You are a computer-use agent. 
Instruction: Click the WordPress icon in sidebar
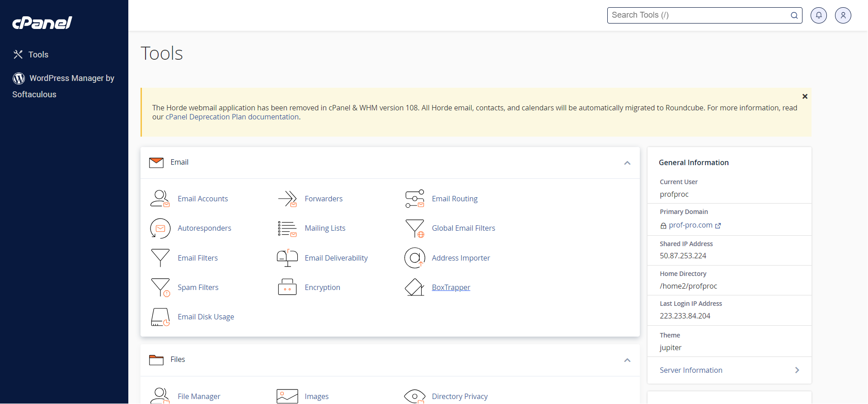click(x=19, y=78)
